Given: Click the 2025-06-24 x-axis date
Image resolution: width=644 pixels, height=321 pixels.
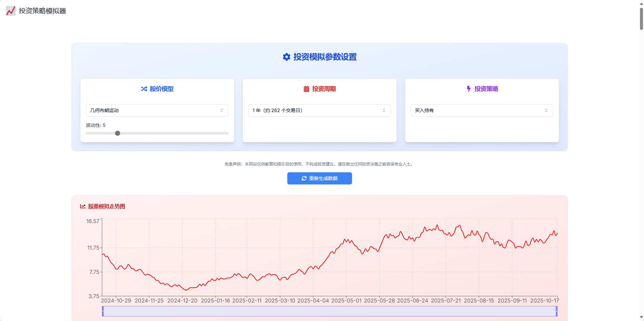Looking at the screenshot, I should tap(413, 300).
